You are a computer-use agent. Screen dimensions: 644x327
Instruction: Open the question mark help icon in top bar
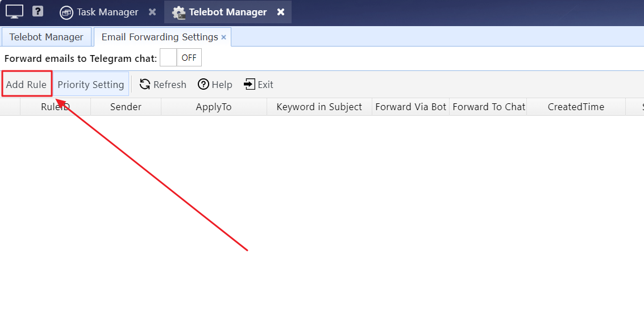38,11
